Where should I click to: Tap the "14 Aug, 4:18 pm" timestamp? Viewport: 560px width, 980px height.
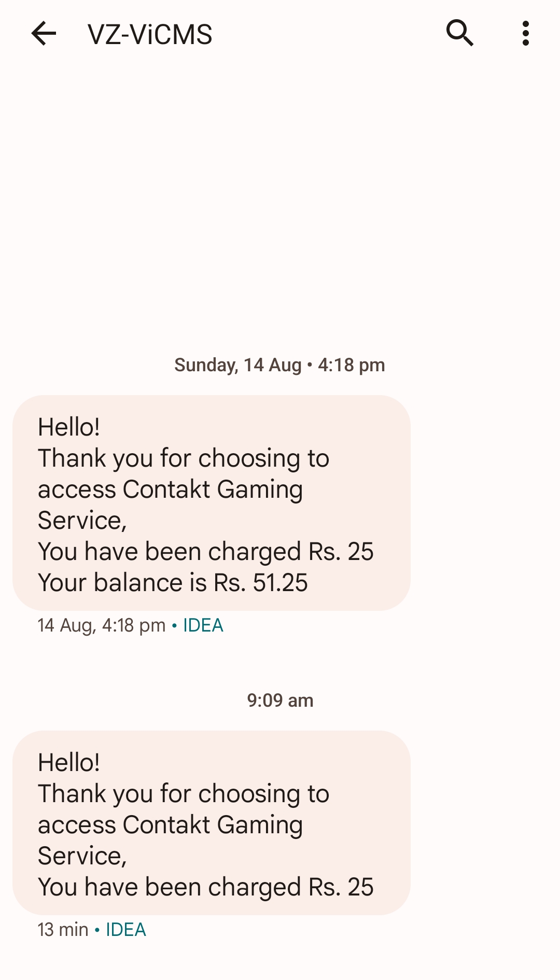pyautogui.click(x=102, y=625)
